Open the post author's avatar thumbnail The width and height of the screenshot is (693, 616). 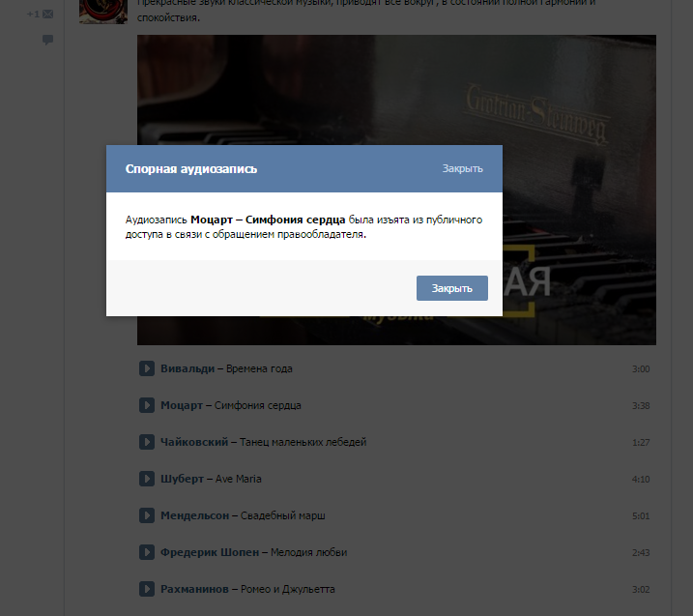(x=103, y=12)
